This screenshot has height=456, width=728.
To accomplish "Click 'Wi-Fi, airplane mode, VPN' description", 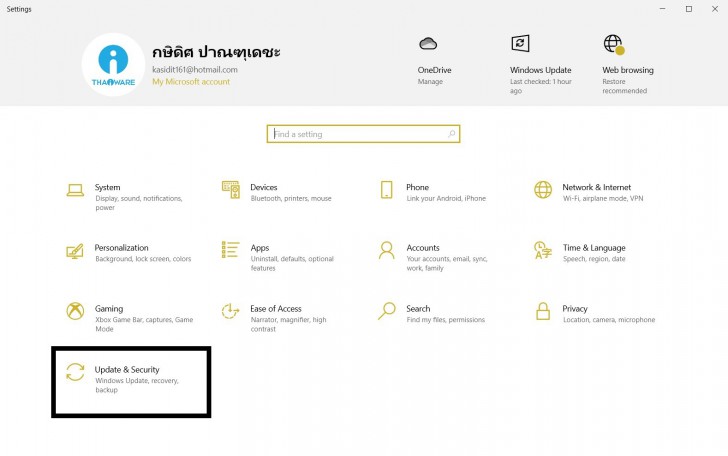I will 603,198.
